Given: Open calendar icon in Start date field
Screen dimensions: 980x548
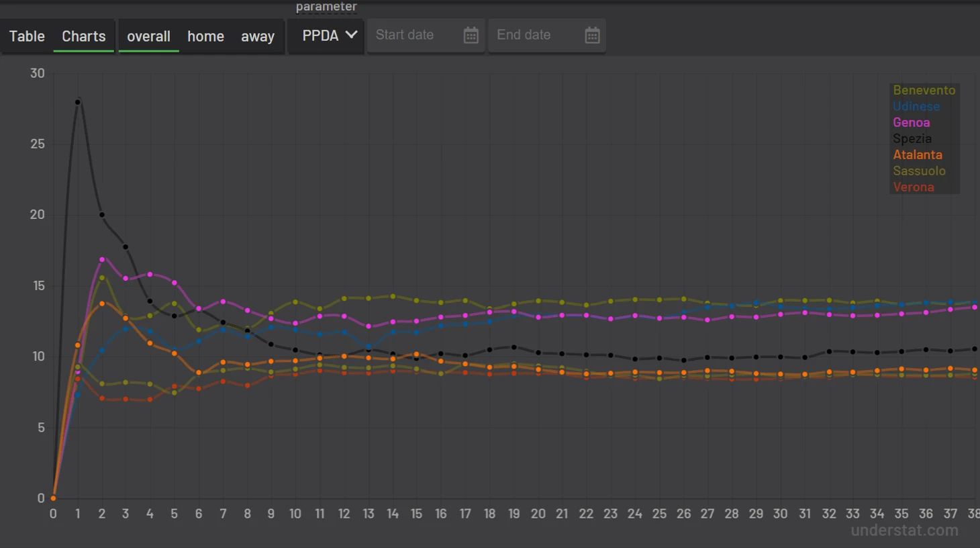Looking at the screenshot, I should (x=471, y=36).
